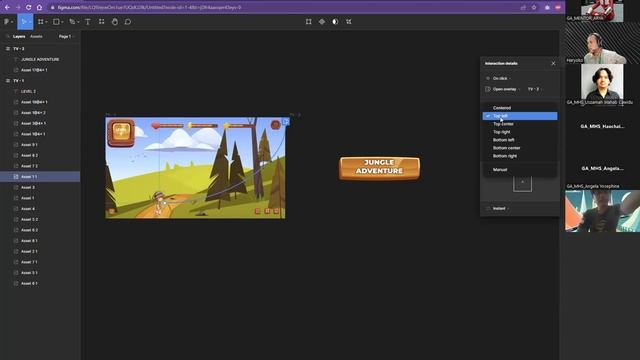Go back in the browser
The height and width of the screenshot is (360, 640).
click(7, 7)
